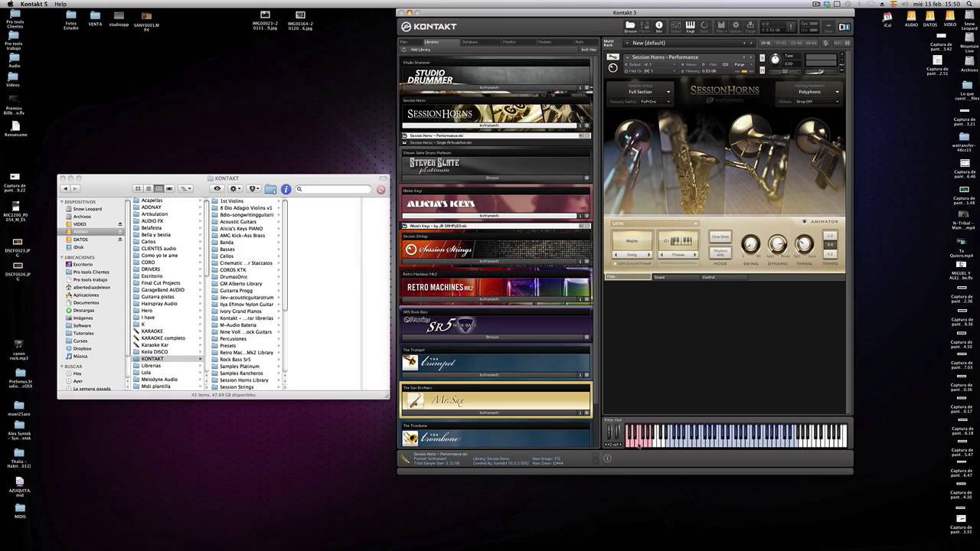
Task: Open the MIDIS folder on desktop
Action: click(20, 510)
